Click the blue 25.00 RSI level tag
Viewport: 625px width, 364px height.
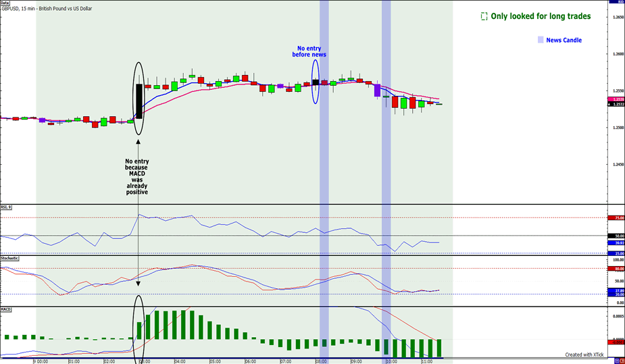616,253
